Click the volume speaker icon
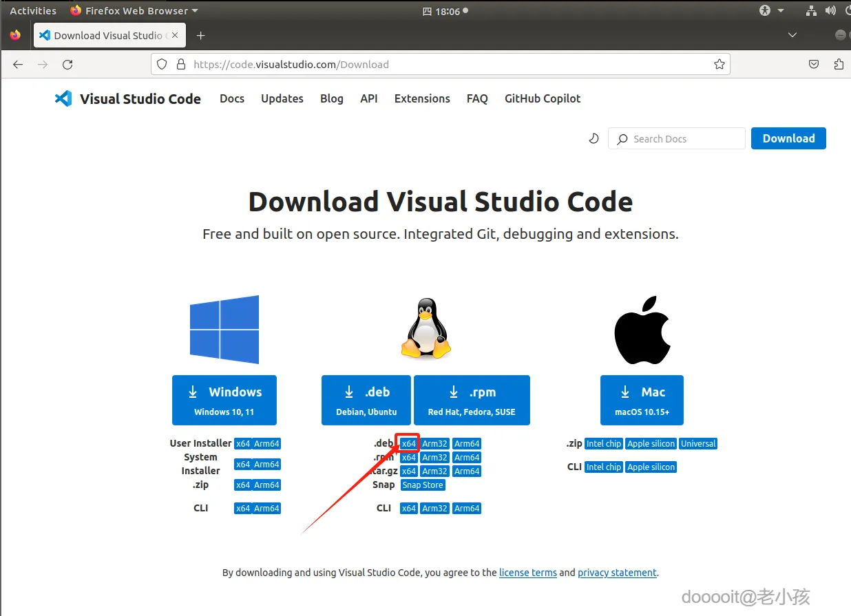The height and width of the screenshot is (616, 851). (830, 10)
